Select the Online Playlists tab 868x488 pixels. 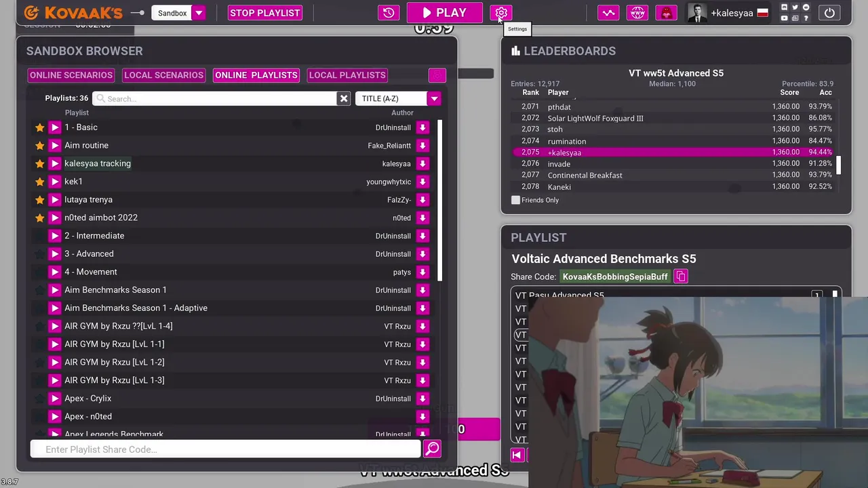click(x=256, y=75)
